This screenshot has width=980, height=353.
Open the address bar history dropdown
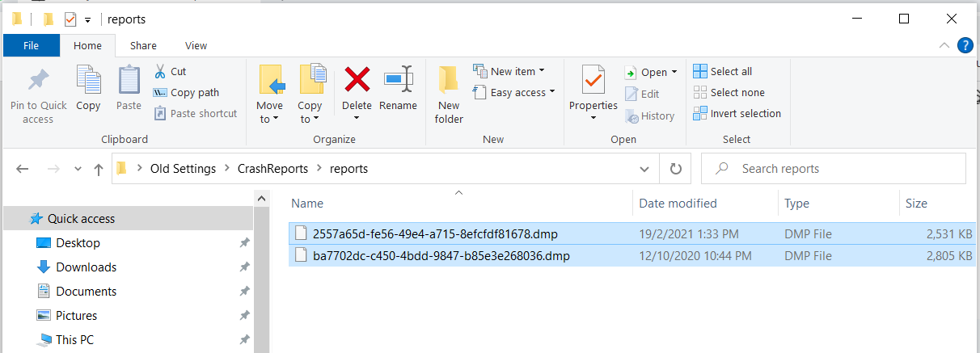(644, 169)
